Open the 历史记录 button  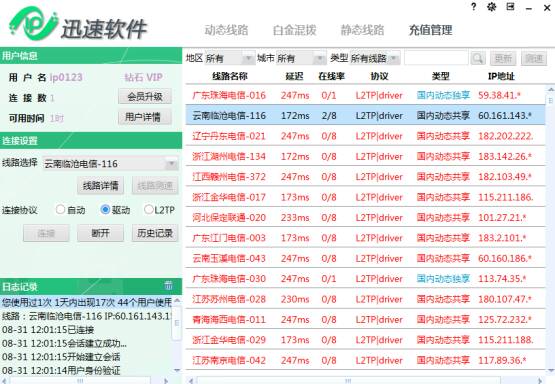click(x=155, y=233)
